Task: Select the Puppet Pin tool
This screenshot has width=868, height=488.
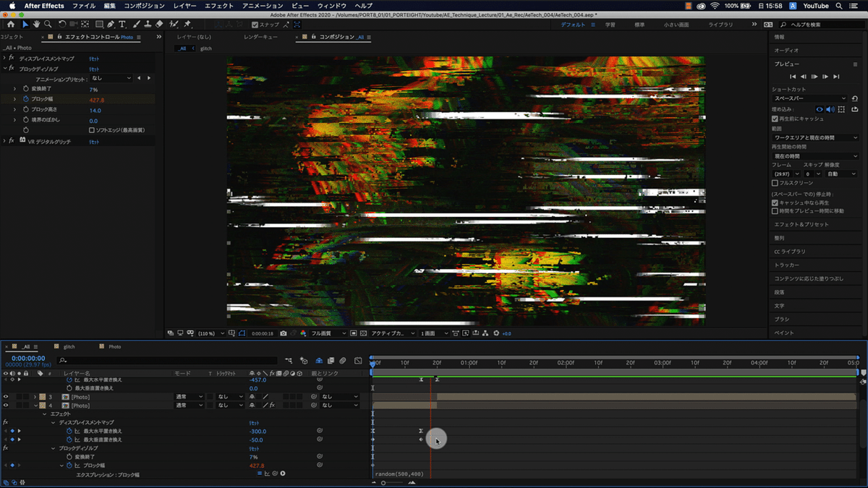Action: click(x=188, y=25)
